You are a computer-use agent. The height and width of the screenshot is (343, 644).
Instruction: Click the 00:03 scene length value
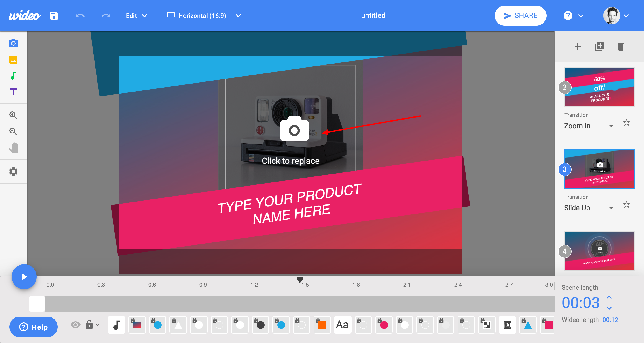pos(580,303)
